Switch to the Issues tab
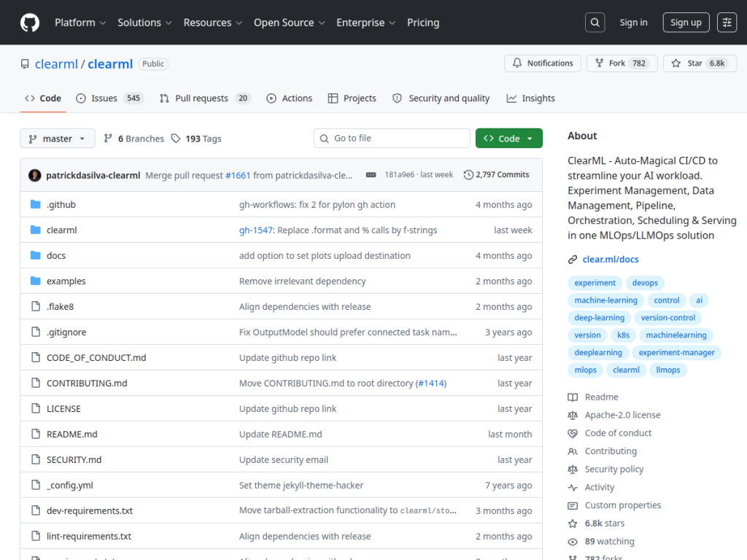The image size is (747, 560). click(x=109, y=98)
